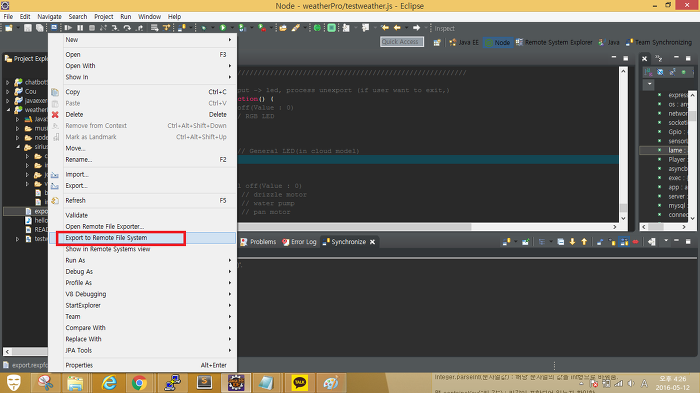Click the Resume debug icon

[x=68, y=28]
